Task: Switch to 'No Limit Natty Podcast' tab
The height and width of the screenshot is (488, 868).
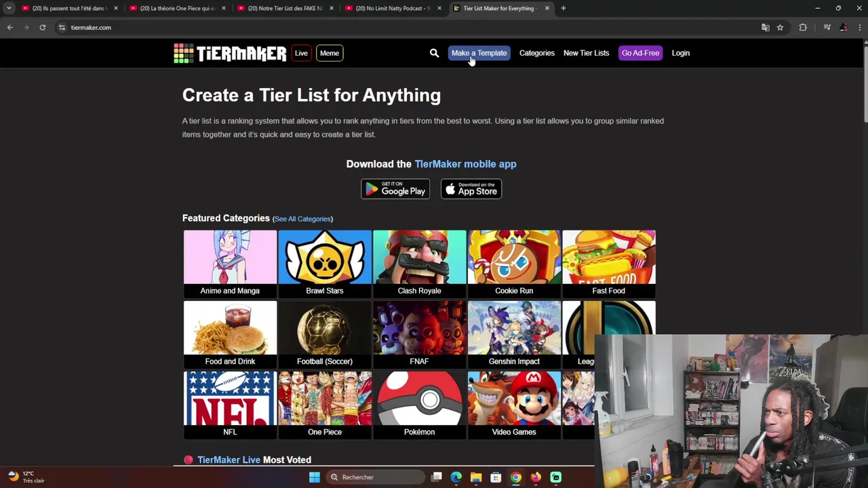Action: (x=393, y=8)
